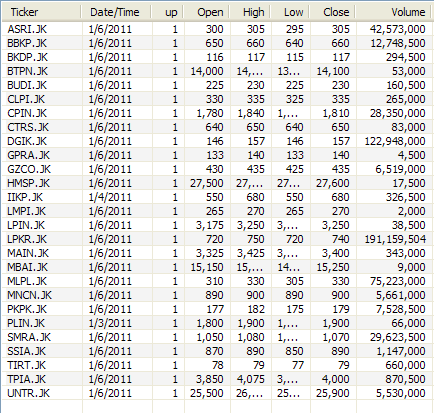Select the BUDI.JK ticker
Screen dimensions: 434x413
click(27, 85)
